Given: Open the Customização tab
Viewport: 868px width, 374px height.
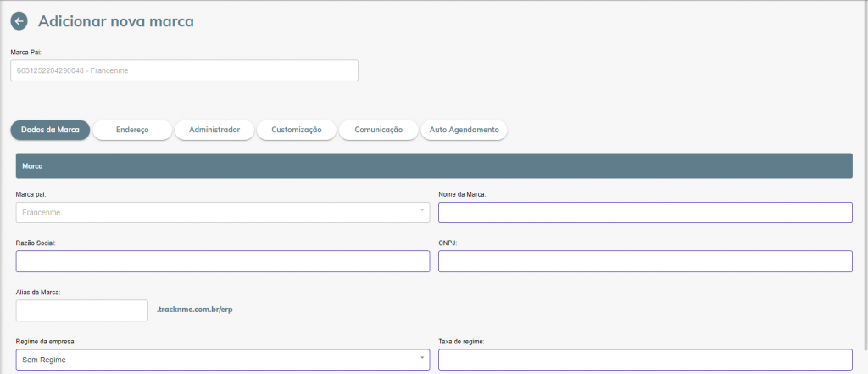Looking at the screenshot, I should pyautogui.click(x=297, y=130).
